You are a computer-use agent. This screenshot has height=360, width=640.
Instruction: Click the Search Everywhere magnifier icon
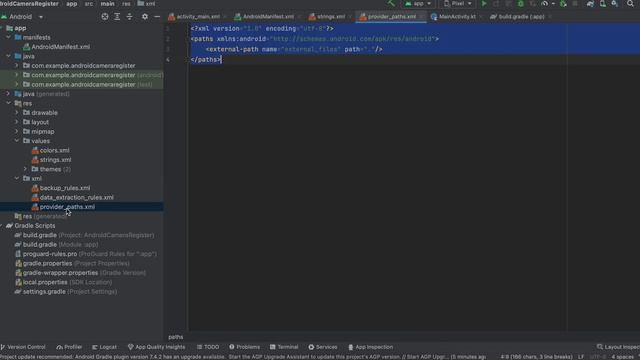point(630,4)
